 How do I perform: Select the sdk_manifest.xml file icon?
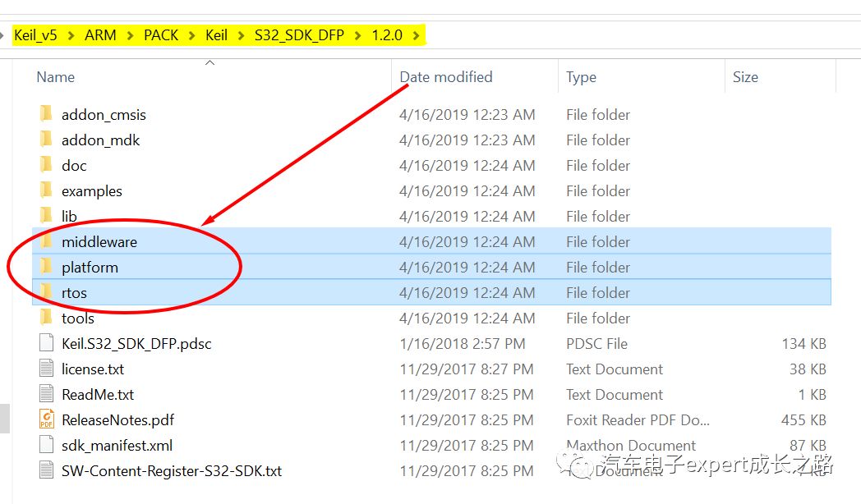click(x=45, y=445)
